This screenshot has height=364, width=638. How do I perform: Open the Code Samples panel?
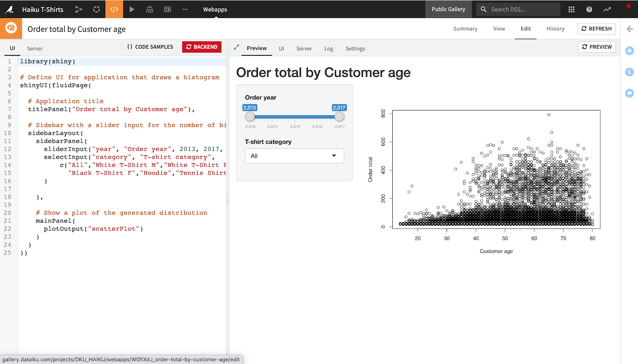coord(150,47)
